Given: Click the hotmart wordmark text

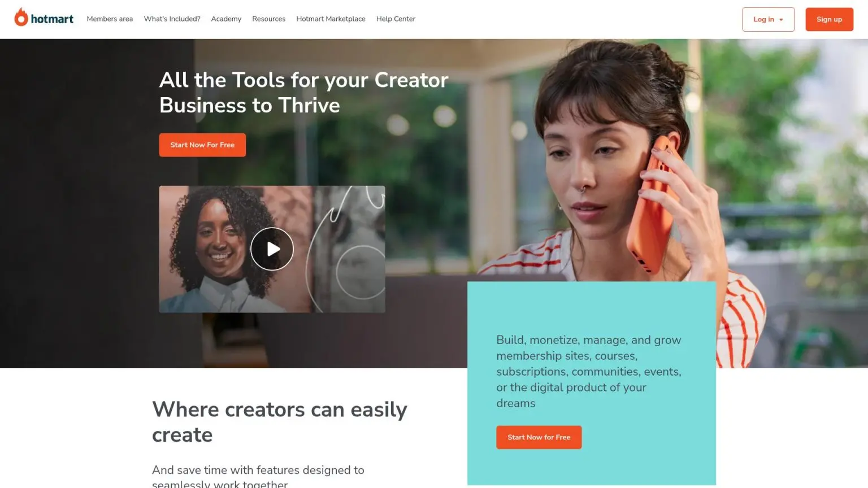Looking at the screenshot, I should 52,19.
